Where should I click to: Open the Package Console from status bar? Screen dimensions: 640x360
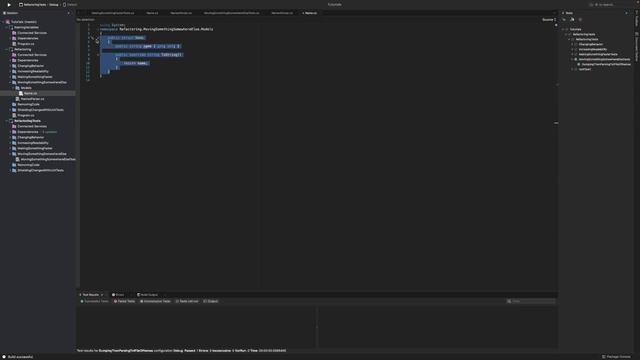(x=616, y=357)
